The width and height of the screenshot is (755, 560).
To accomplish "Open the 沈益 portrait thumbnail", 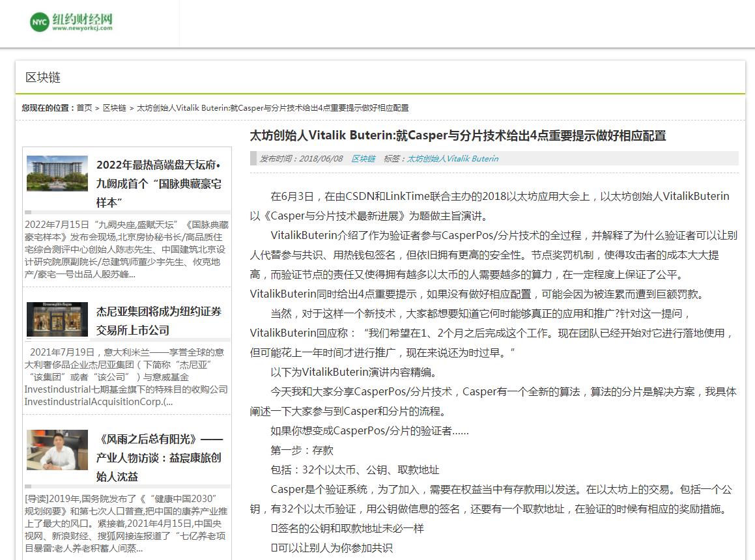I will click(x=57, y=450).
